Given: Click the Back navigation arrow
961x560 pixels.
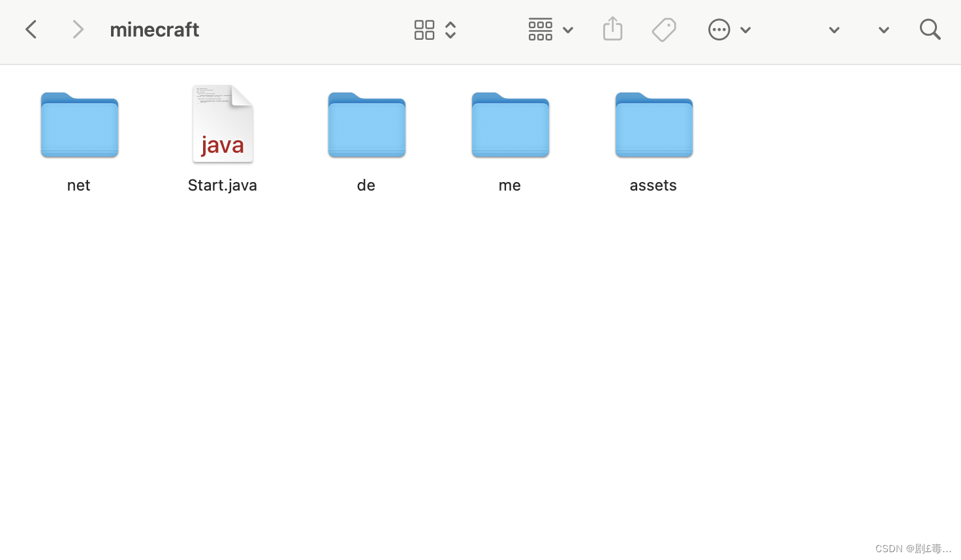Looking at the screenshot, I should click(31, 29).
